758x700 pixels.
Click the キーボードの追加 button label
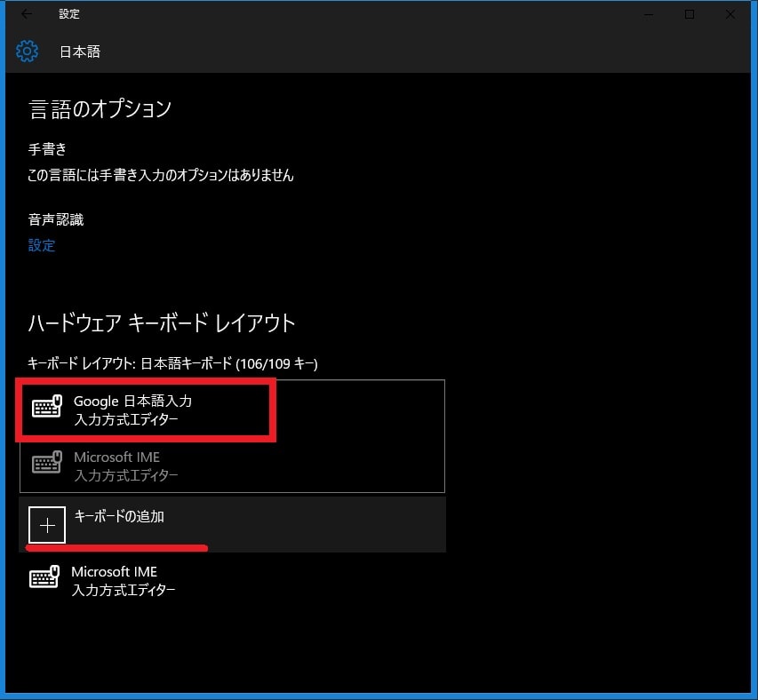(x=119, y=516)
